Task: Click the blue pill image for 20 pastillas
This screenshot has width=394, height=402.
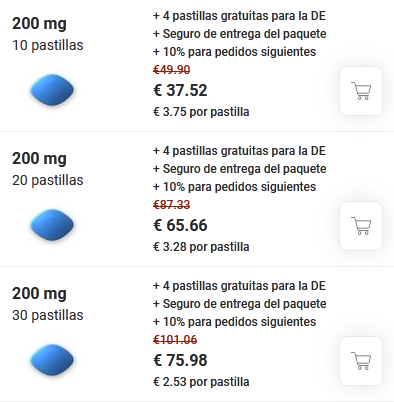Action: pyautogui.click(x=52, y=225)
